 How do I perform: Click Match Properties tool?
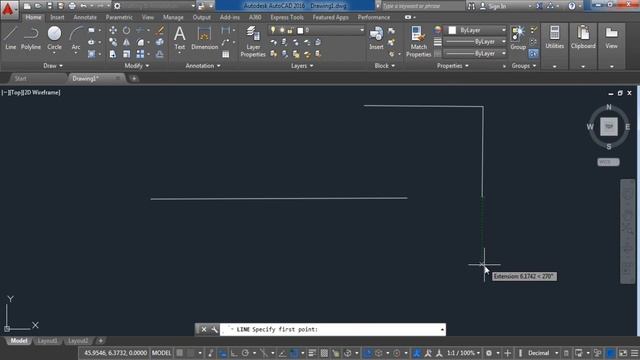coord(418,41)
